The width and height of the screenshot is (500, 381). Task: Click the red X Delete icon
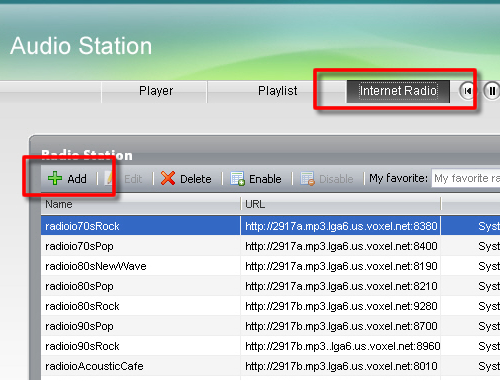[x=168, y=178]
